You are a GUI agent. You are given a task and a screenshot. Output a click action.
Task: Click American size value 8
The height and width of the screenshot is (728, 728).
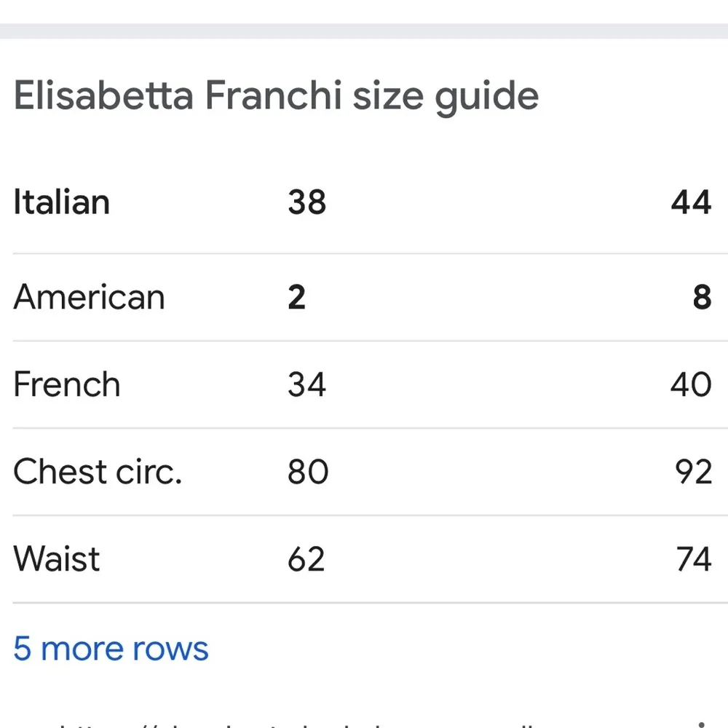(702, 297)
